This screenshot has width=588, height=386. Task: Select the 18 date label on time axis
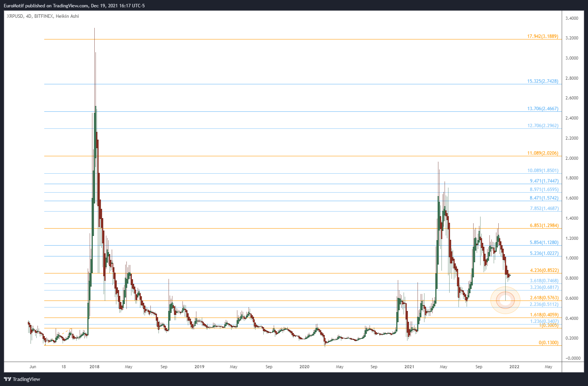[x=63, y=367]
